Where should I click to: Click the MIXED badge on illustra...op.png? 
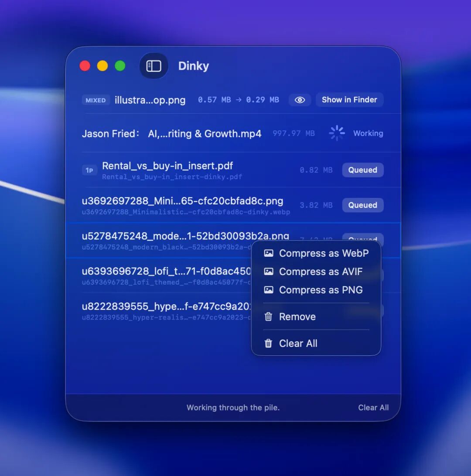[96, 100]
